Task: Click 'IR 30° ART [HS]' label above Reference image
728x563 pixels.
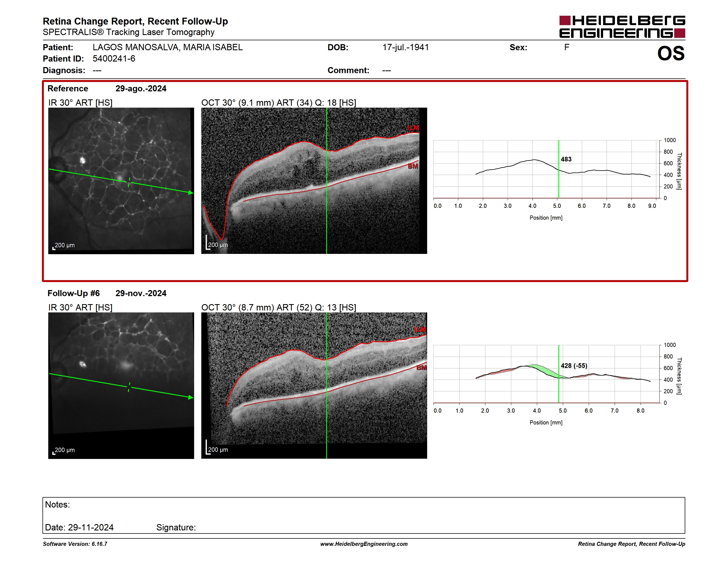Action: pos(80,103)
